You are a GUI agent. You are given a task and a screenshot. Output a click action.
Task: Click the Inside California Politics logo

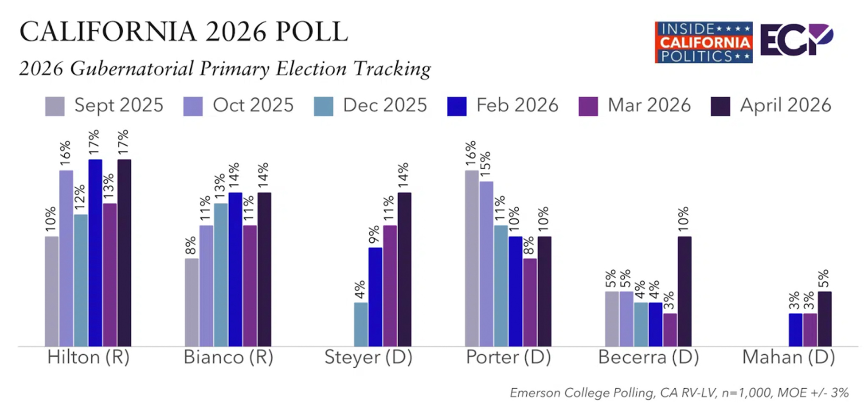point(704,42)
